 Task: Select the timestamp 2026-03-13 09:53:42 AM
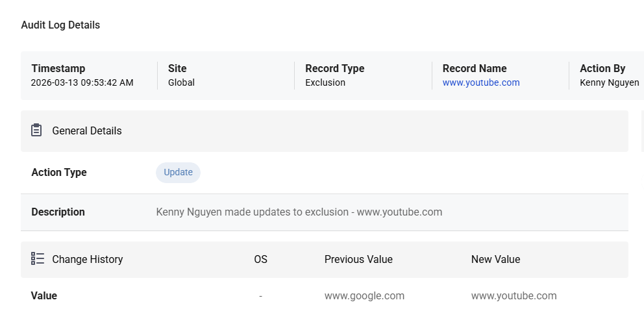point(82,82)
